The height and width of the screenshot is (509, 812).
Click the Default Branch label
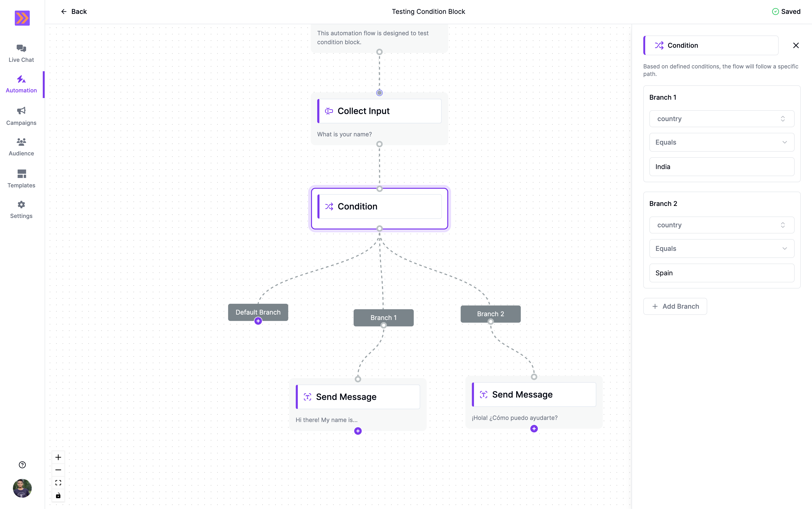258,312
